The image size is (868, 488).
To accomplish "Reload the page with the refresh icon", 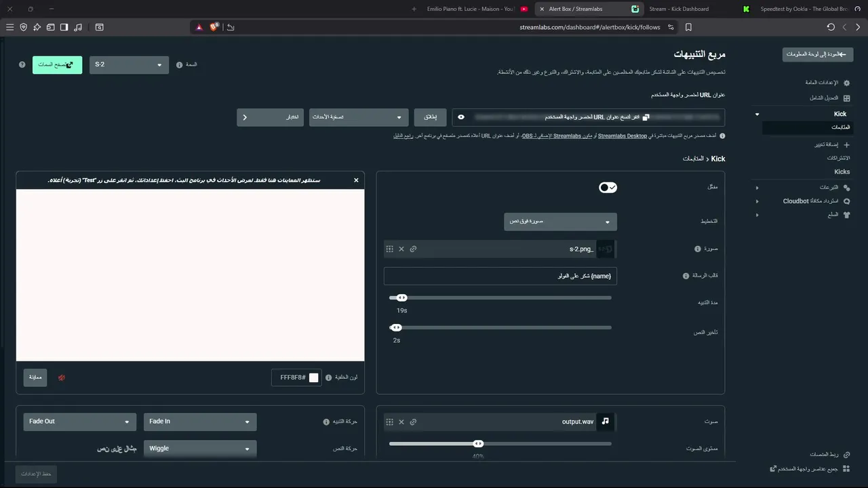I will click(831, 27).
